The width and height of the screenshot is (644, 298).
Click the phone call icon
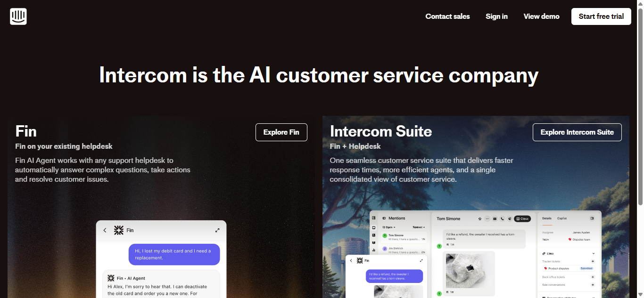[502, 218]
